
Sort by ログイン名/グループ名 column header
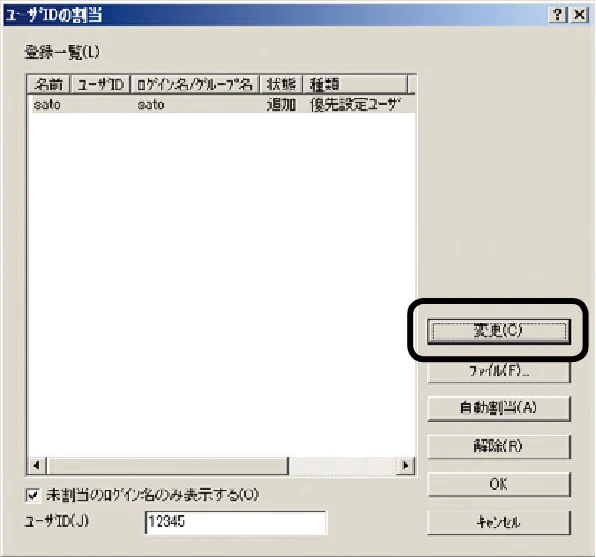[195, 84]
